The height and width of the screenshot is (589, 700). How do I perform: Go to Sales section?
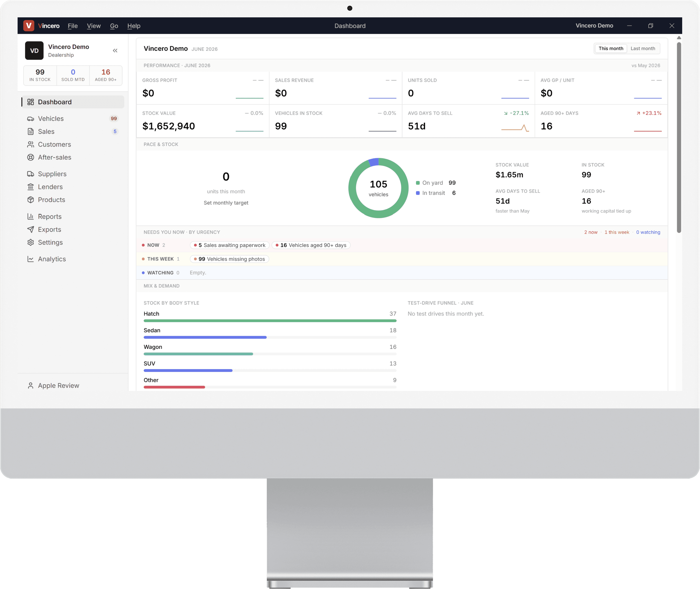[x=73, y=131]
